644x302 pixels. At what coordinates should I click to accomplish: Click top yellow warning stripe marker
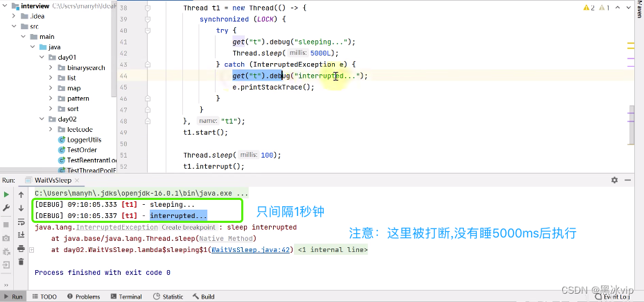630,42
